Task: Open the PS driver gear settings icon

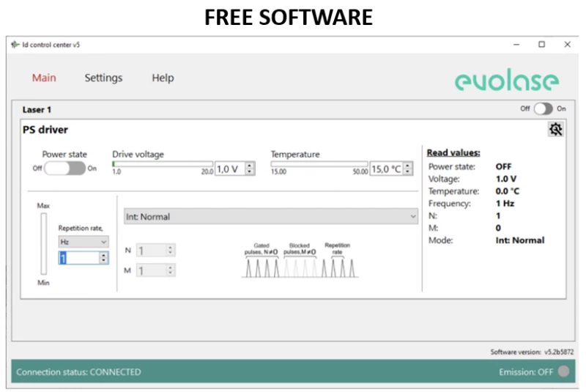Action: (556, 130)
